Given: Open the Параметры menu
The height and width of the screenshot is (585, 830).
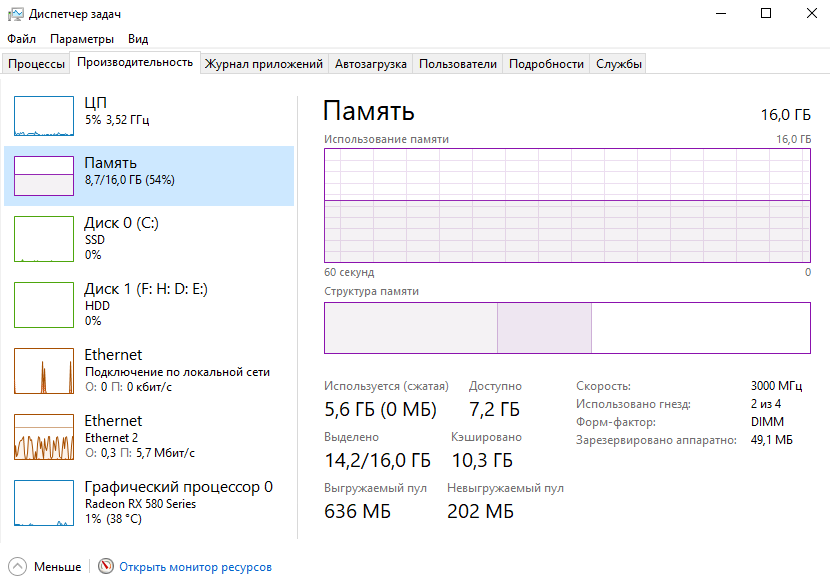Looking at the screenshot, I should pos(82,39).
